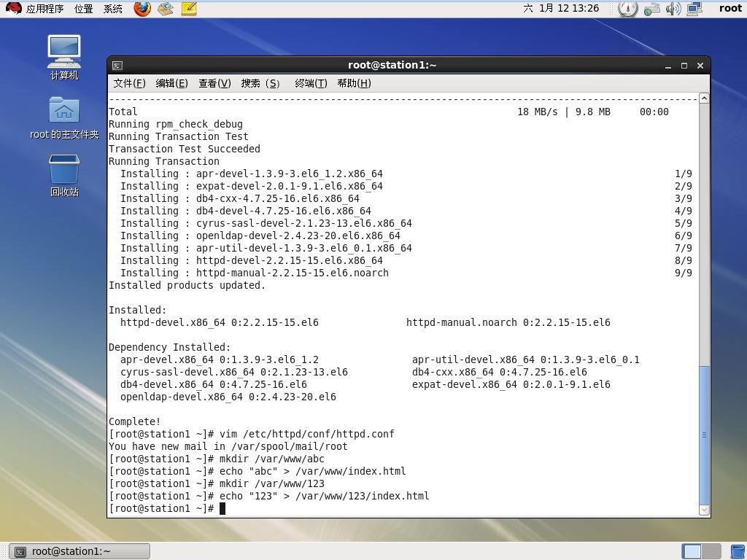Switch to the first workspace
Screen dimensions: 747x560
point(692,551)
